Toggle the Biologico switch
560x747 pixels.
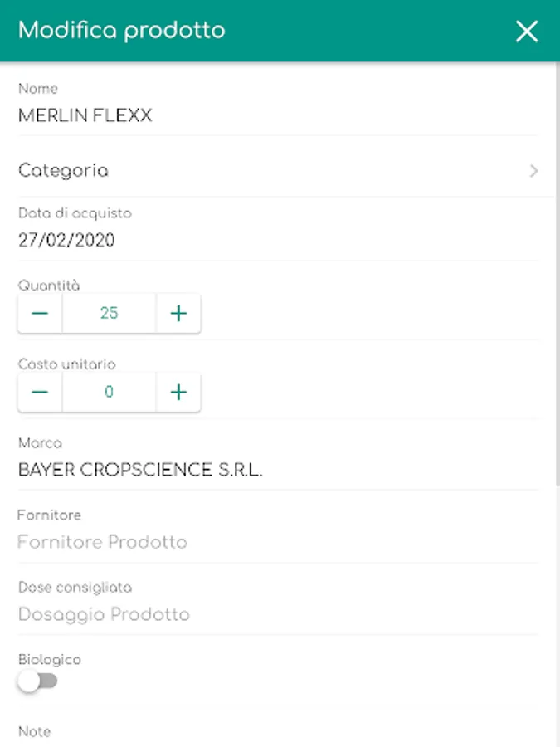point(37,681)
